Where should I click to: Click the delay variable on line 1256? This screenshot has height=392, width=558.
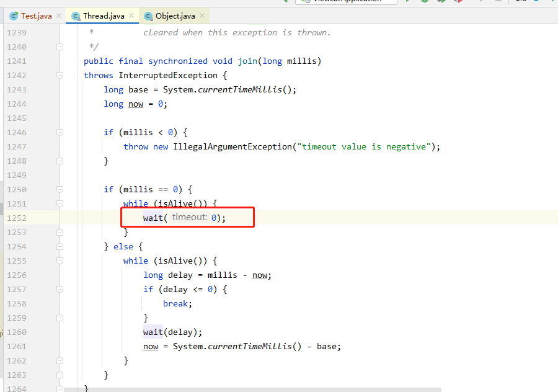180,275
